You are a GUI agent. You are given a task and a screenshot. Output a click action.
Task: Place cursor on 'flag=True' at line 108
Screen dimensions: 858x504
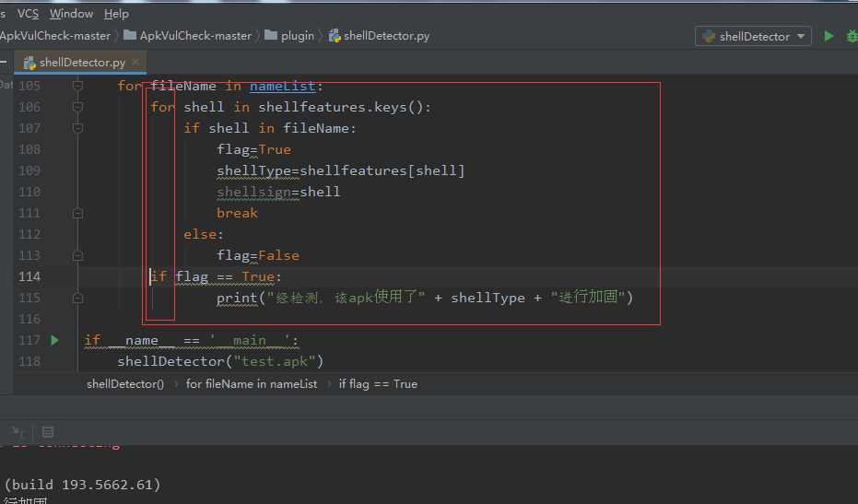254,149
